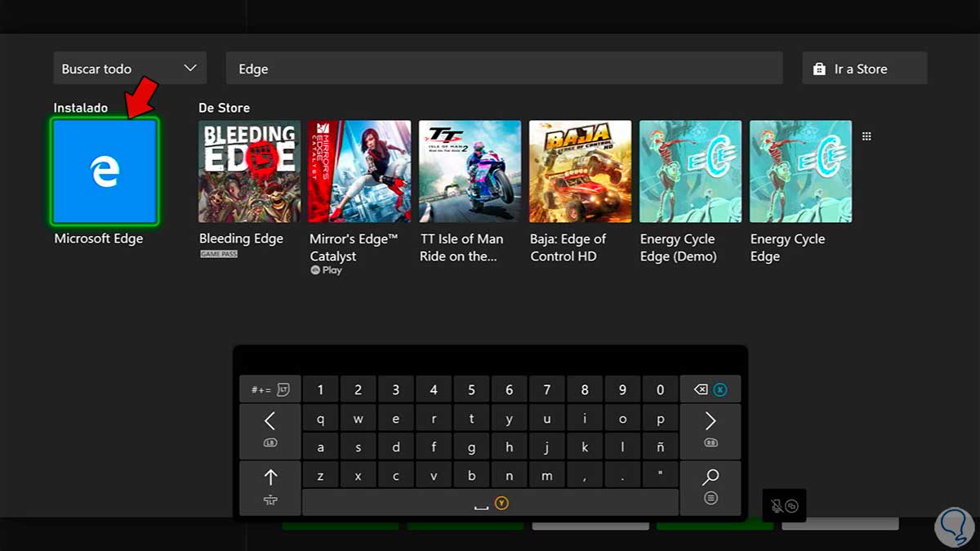
Task: Tap the quotation mark key
Action: click(661, 475)
